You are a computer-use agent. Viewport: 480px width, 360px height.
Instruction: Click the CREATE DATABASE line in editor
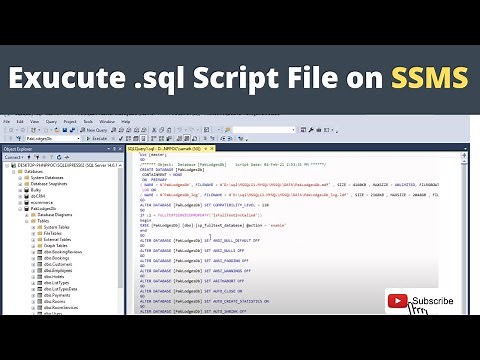pos(172,170)
